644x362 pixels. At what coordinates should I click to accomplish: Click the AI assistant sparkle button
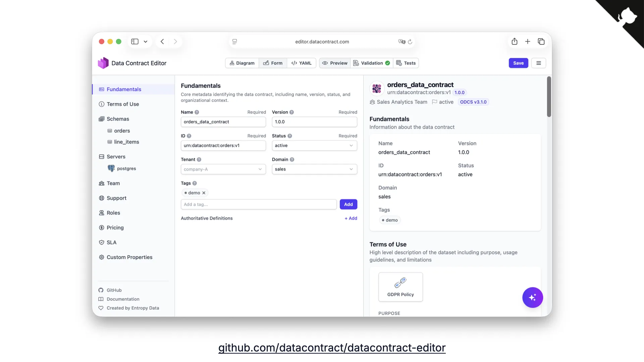tap(532, 297)
